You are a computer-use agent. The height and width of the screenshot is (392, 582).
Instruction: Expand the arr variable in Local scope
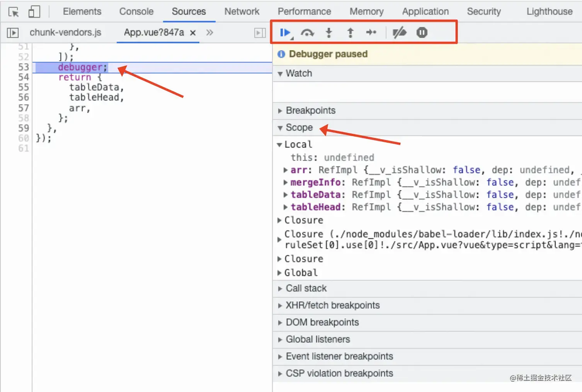[285, 170]
